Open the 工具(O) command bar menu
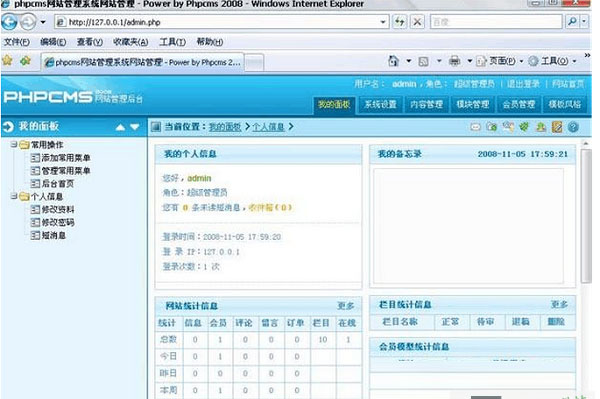This screenshot has height=399, width=600. [x=552, y=61]
